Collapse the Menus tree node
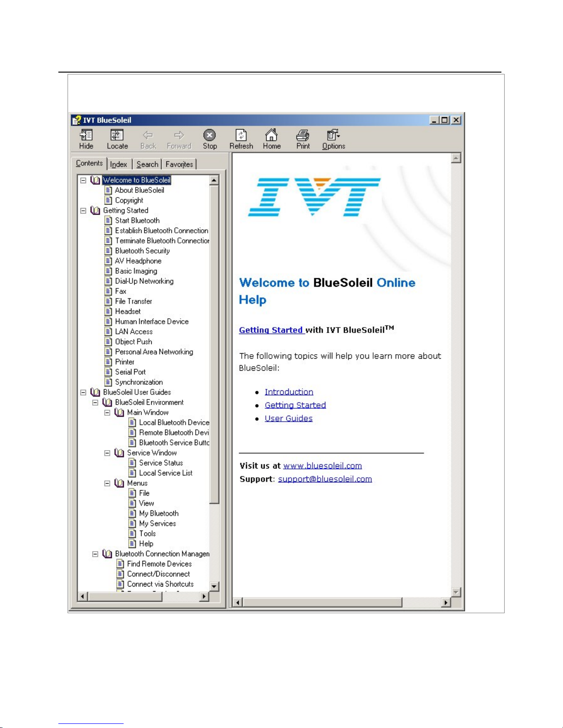The width and height of the screenshot is (563, 728). point(107,483)
